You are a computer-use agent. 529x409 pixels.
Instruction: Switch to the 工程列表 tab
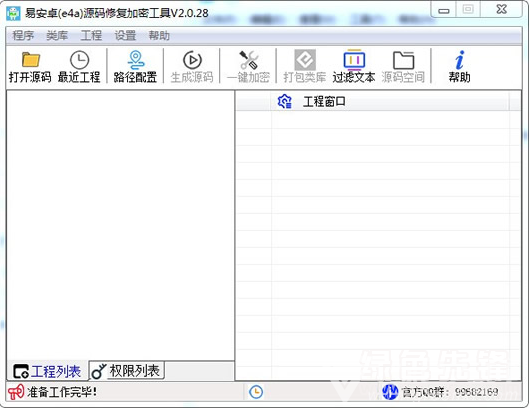pos(47,371)
